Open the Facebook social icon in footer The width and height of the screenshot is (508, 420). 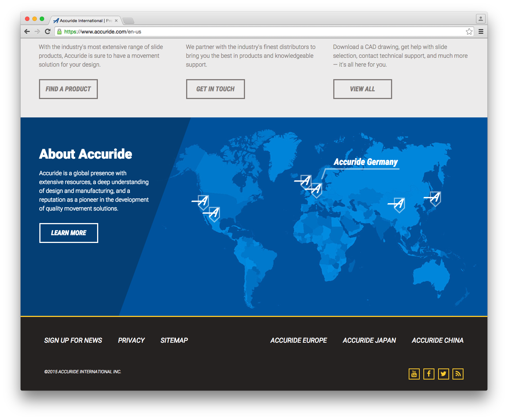(429, 374)
